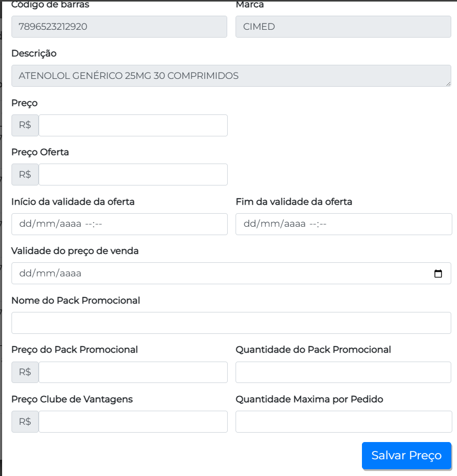Select the Início da validade da oferta field
457x476 pixels.
[119, 224]
